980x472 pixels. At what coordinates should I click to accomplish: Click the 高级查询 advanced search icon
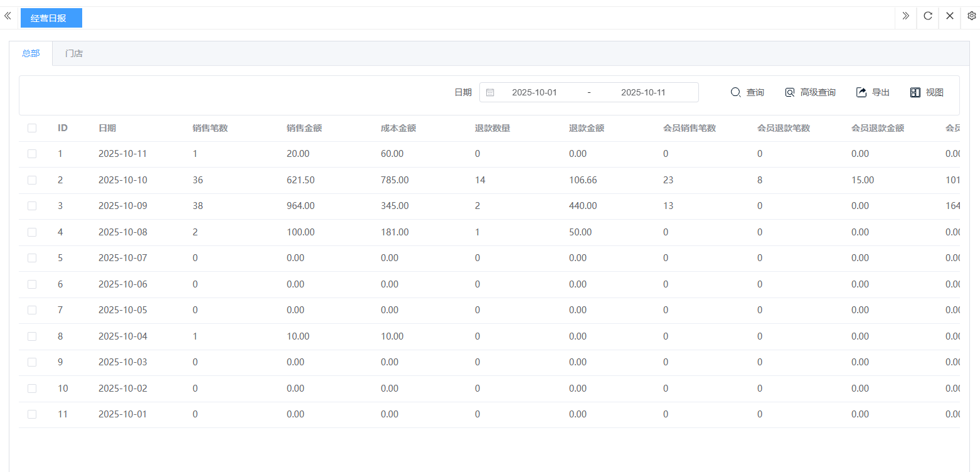[790, 92]
